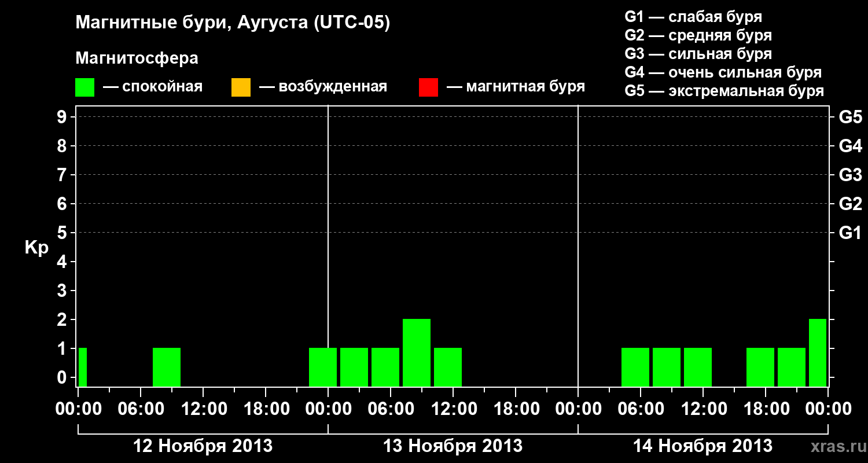Click the title 'Магнитные бури, Аугуста (UTC-05)'

(233, 23)
